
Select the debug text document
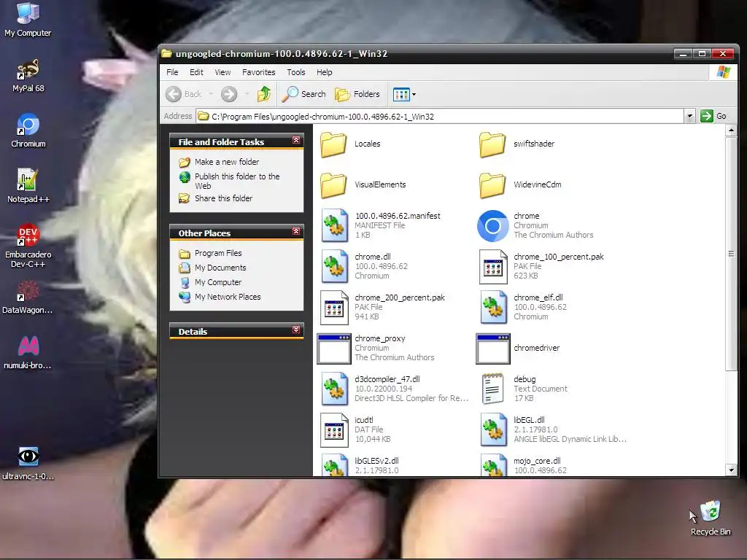click(x=524, y=389)
